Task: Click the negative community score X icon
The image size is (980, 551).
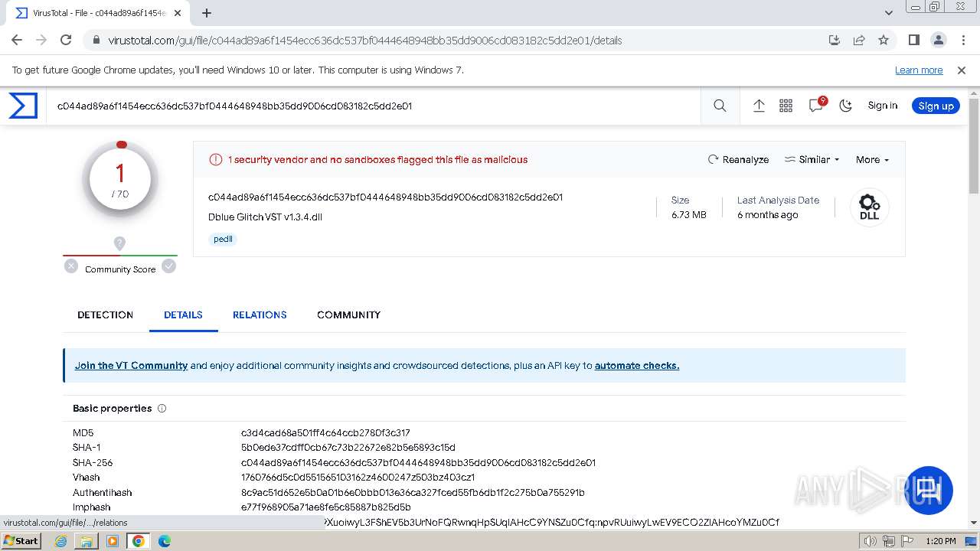Action: (x=71, y=266)
